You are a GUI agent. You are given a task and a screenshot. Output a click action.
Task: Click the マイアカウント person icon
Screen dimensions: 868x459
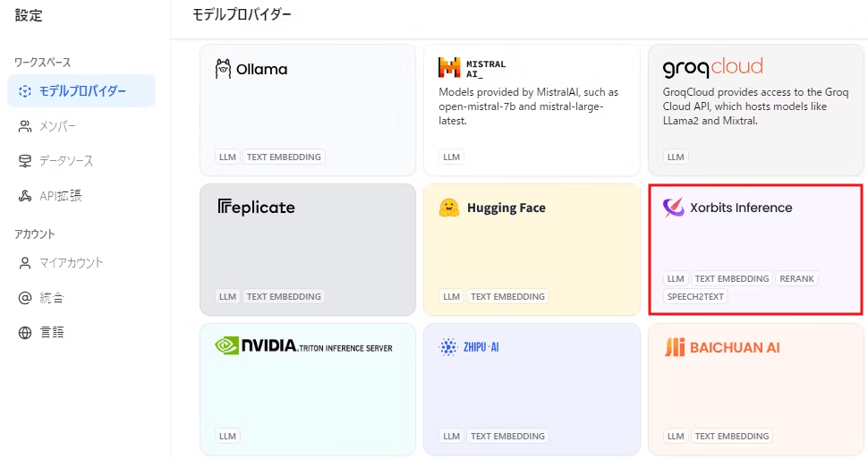tap(25, 263)
